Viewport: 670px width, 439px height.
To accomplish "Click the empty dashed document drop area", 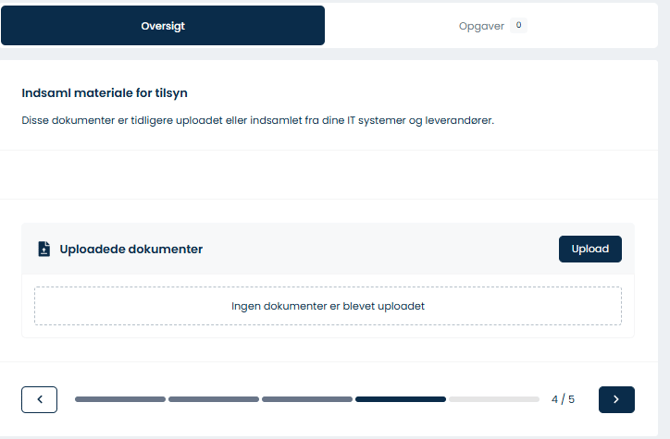I will click(x=327, y=306).
